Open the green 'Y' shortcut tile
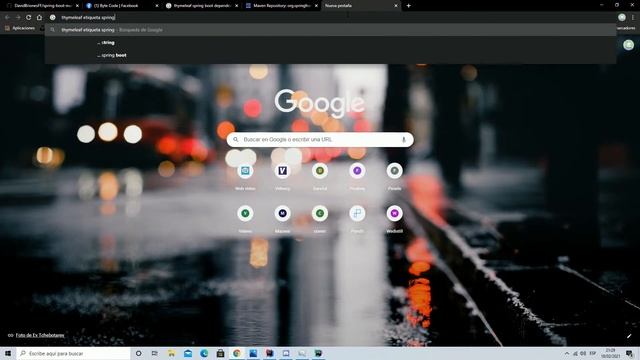Viewport: 640px width, 360px height. pyautogui.click(x=245, y=213)
